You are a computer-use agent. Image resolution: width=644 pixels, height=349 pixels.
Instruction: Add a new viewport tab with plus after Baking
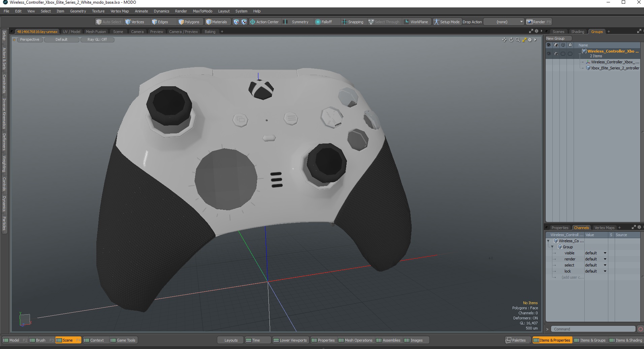point(222,32)
